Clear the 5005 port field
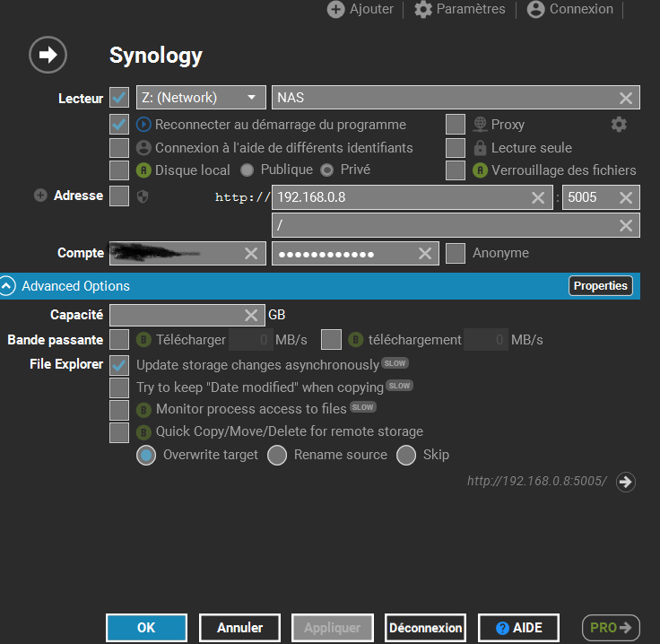Viewport: 660px width, 644px height. click(x=626, y=198)
